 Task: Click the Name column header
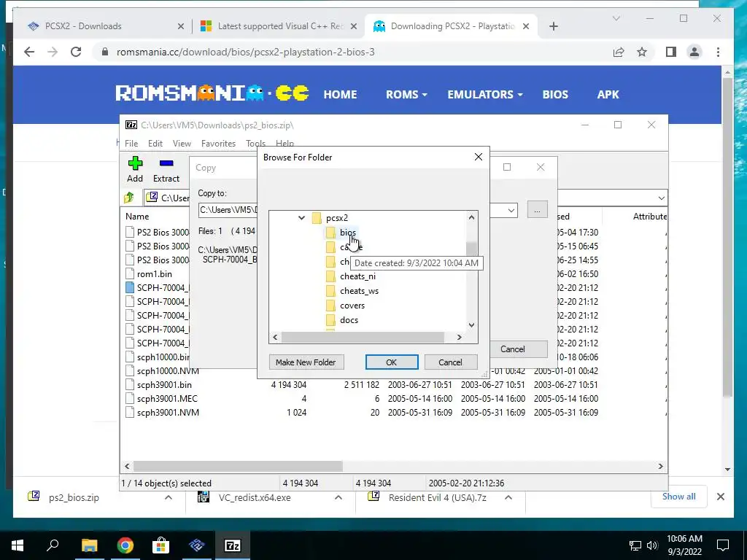coord(137,216)
